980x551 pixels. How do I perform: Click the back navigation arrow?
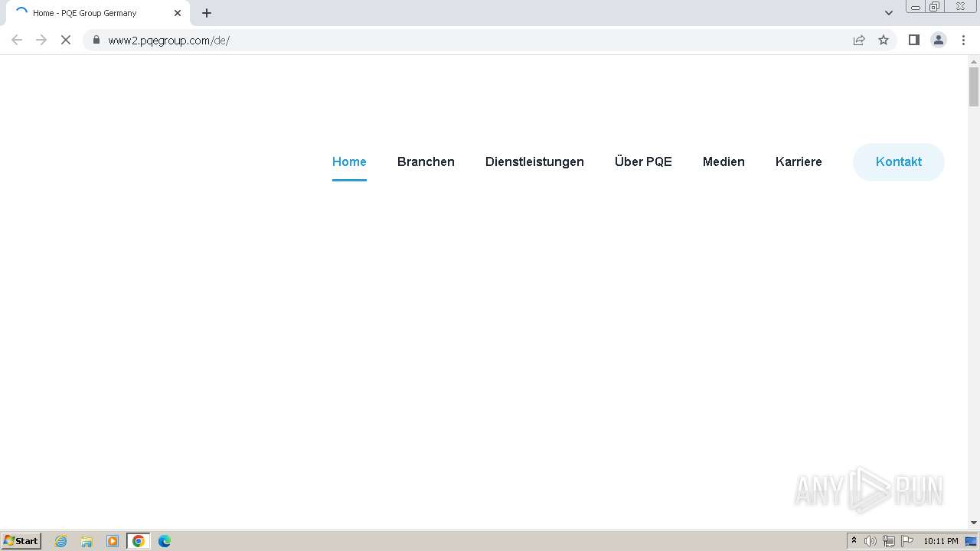17,40
